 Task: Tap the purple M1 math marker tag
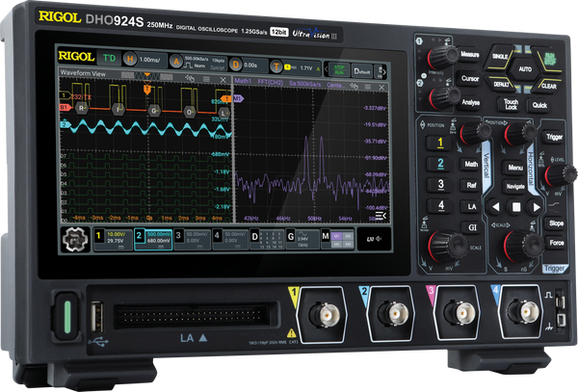pos(238,98)
